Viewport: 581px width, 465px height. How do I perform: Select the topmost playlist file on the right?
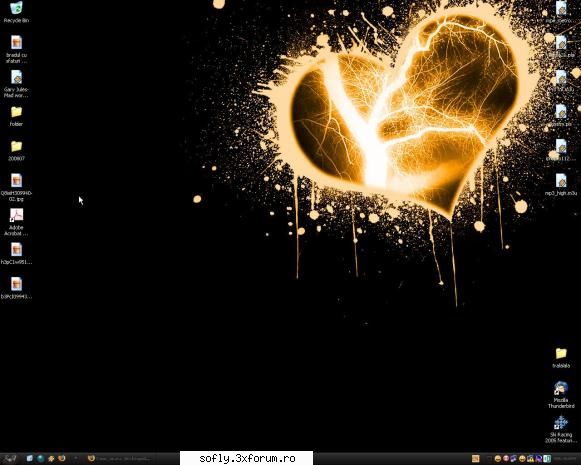click(x=561, y=12)
